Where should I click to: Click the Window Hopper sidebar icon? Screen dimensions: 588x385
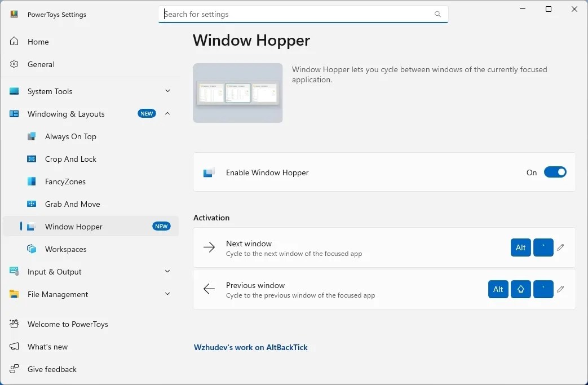(x=32, y=227)
